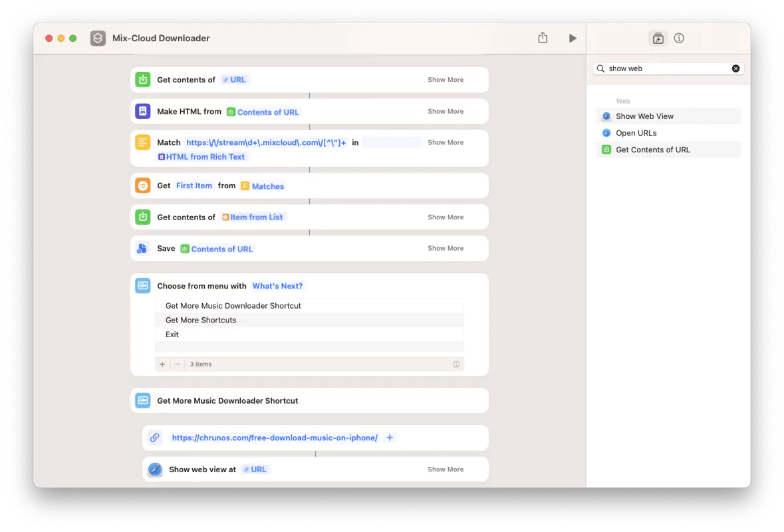This screenshot has width=784, height=532.
Task: Click the Share icon in toolbar
Action: point(543,39)
